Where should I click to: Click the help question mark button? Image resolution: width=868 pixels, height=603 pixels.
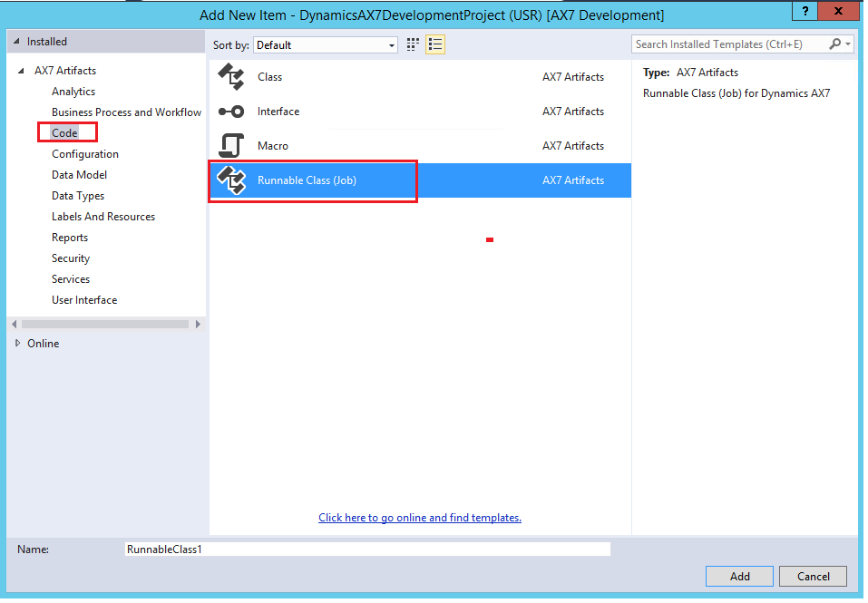(x=805, y=11)
